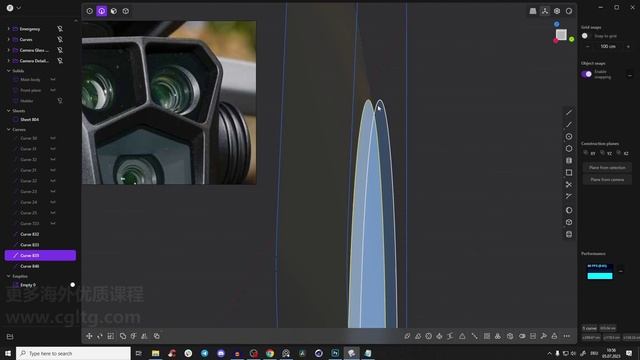Screen dimensions: 640x360
Task: Select the Line tool in vertical toolbar
Action: click(x=569, y=112)
